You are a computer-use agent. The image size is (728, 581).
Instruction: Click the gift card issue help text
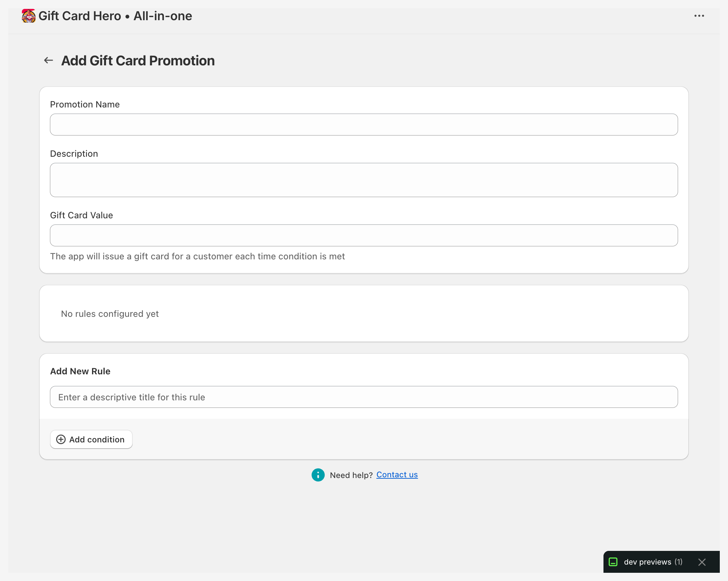(x=197, y=256)
